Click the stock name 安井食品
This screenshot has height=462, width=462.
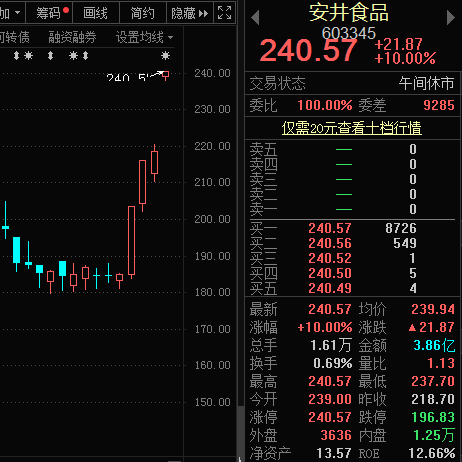click(x=349, y=13)
